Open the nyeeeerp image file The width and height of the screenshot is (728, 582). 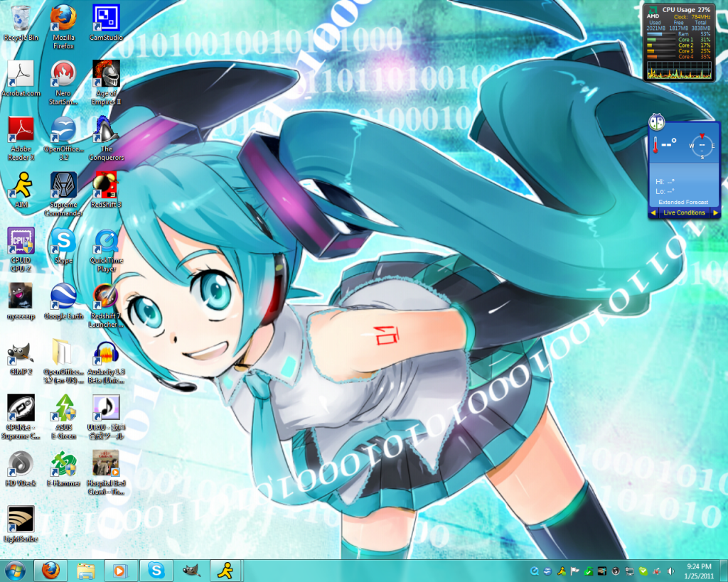21,302
